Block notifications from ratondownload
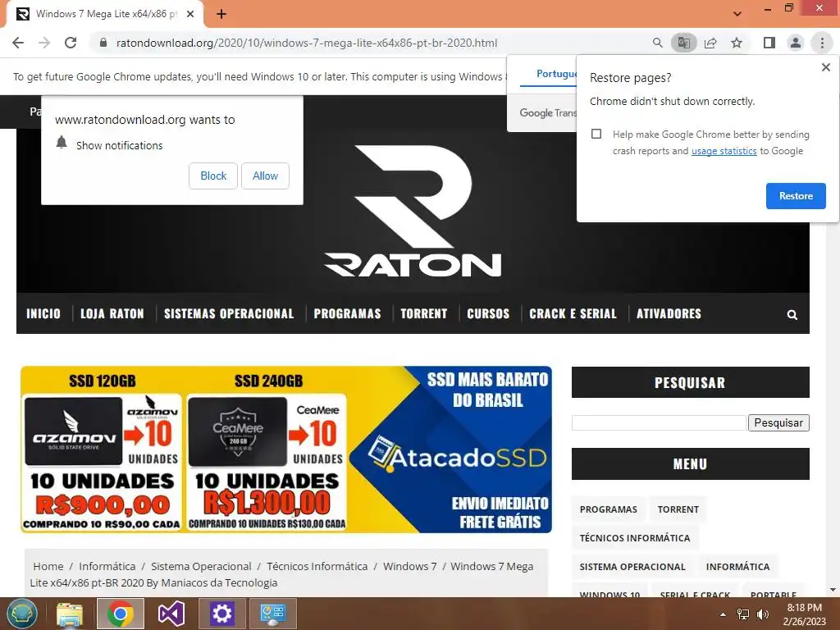This screenshot has height=630, width=840. pos(213,176)
